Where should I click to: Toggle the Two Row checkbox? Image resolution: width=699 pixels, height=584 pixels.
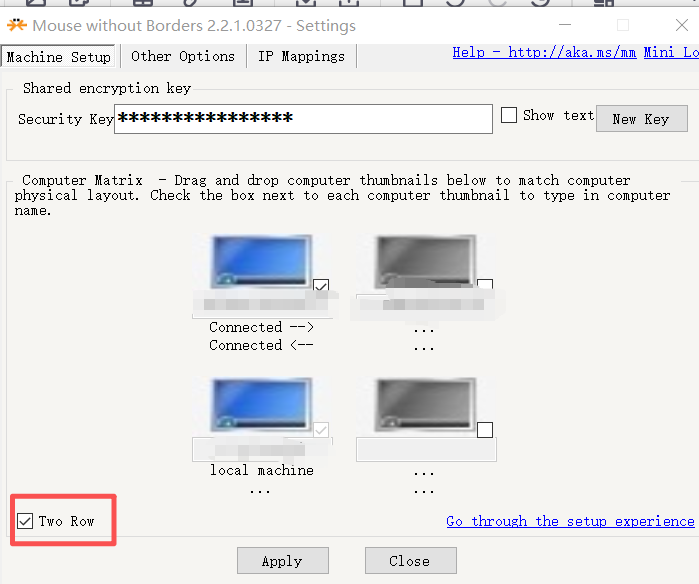(25, 521)
